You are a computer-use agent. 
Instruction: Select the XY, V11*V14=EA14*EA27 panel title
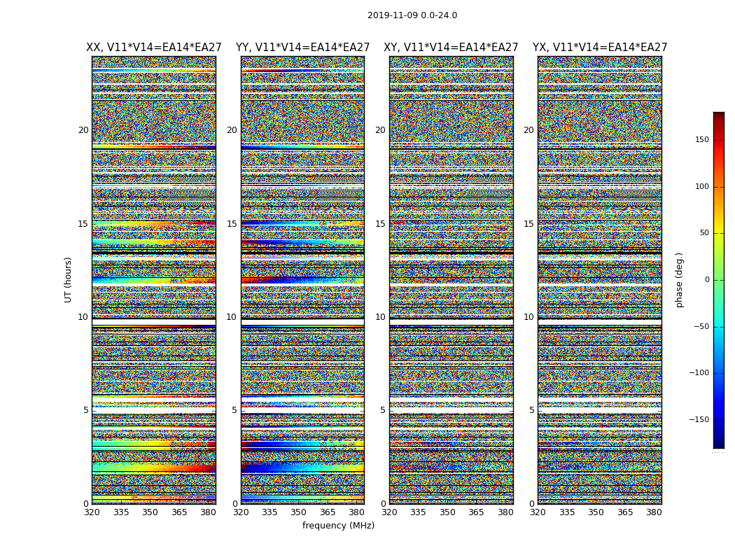(451, 48)
